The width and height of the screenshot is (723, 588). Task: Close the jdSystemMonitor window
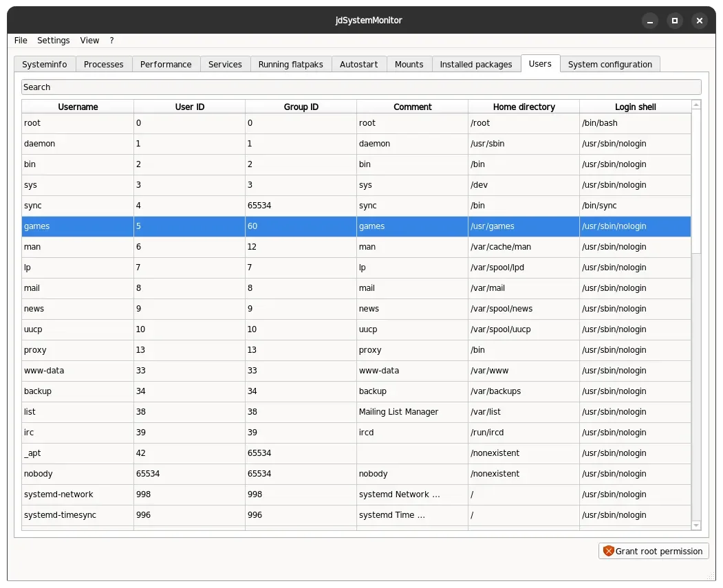tap(700, 21)
